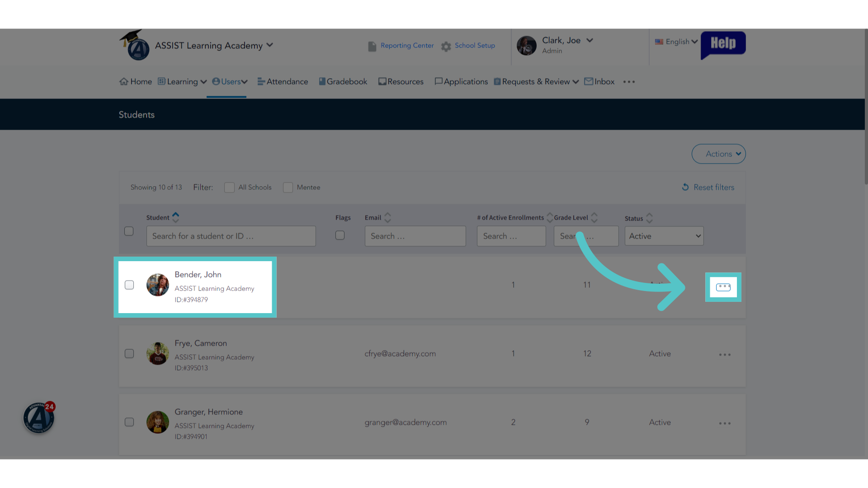Open the three-dot menu for Frye, Cameron
Screen dimensions: 868x488
pyautogui.click(x=725, y=355)
